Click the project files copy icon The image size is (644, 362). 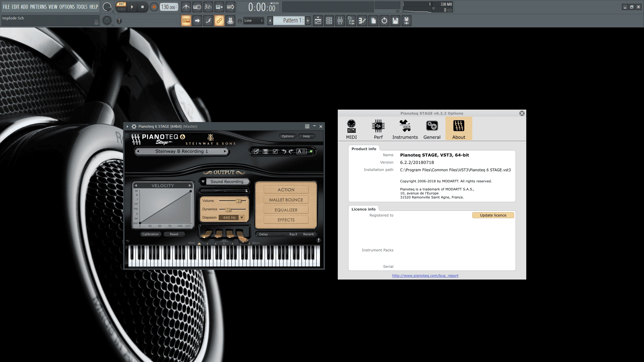373,21
